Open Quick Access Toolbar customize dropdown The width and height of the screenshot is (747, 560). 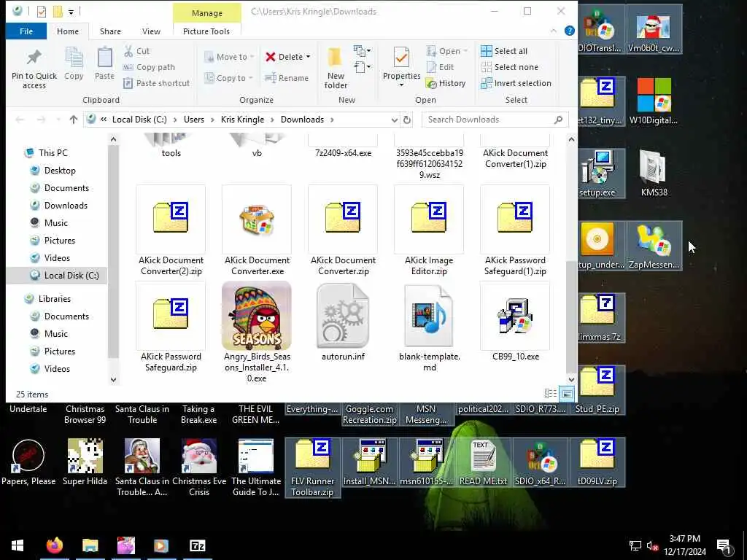(x=71, y=12)
